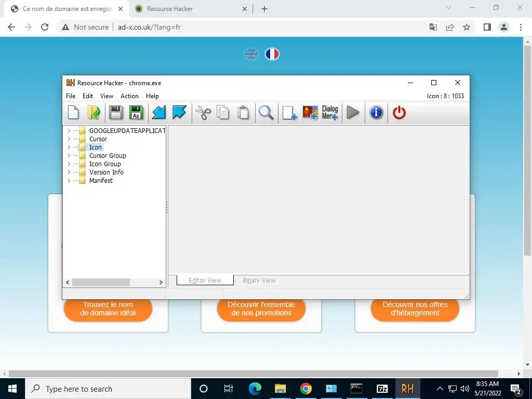Switch to the Binary View tab

coord(259,280)
